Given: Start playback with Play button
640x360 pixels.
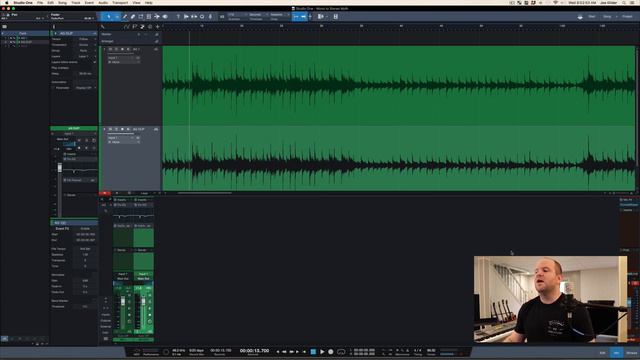Looking at the screenshot, I should point(322,351).
